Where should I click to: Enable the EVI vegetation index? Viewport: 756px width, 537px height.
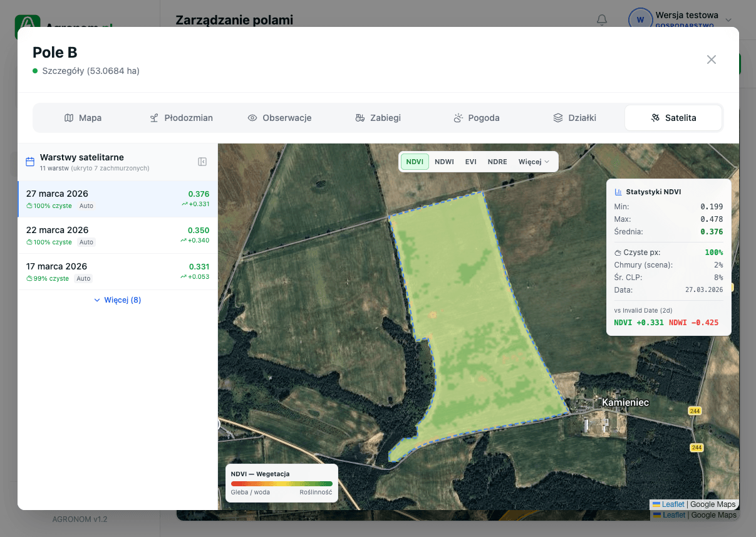(x=470, y=162)
